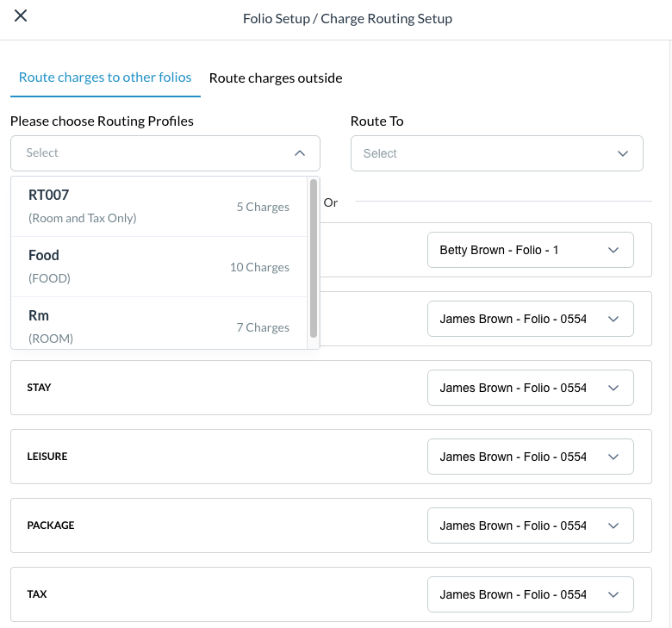Image resolution: width=672 pixels, height=628 pixels.
Task: Collapse the Routing Profiles dropdown chevron
Action: (300, 153)
